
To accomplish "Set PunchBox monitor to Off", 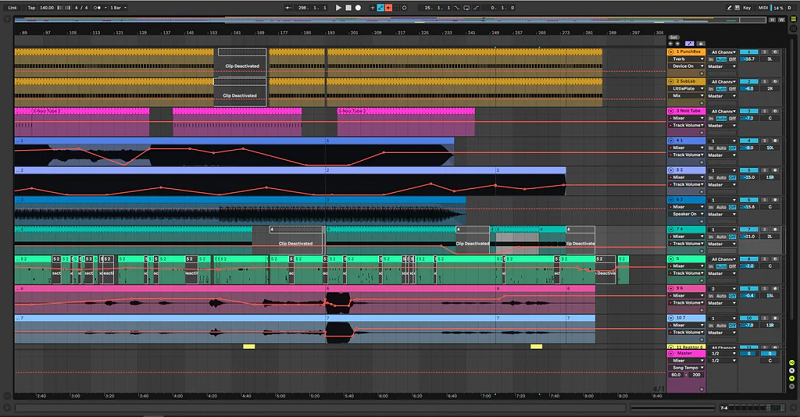I will click(x=734, y=60).
